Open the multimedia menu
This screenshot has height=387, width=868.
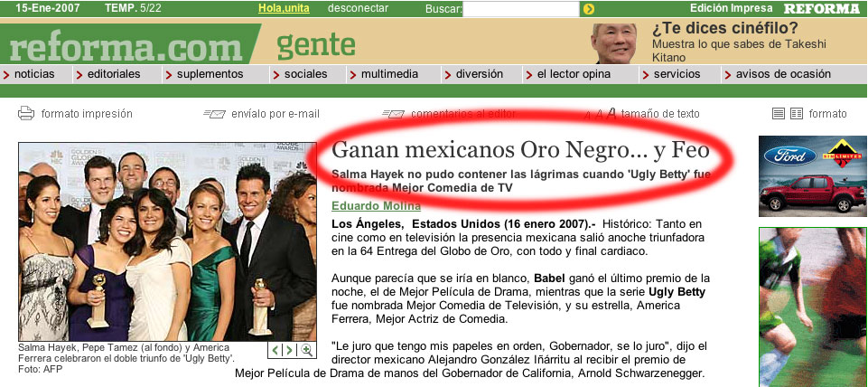coord(389,74)
